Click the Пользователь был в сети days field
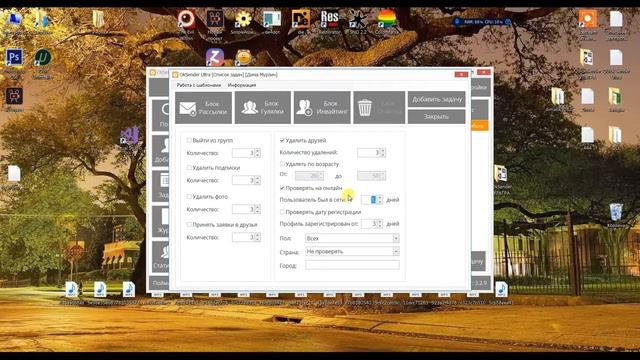 click(x=369, y=199)
